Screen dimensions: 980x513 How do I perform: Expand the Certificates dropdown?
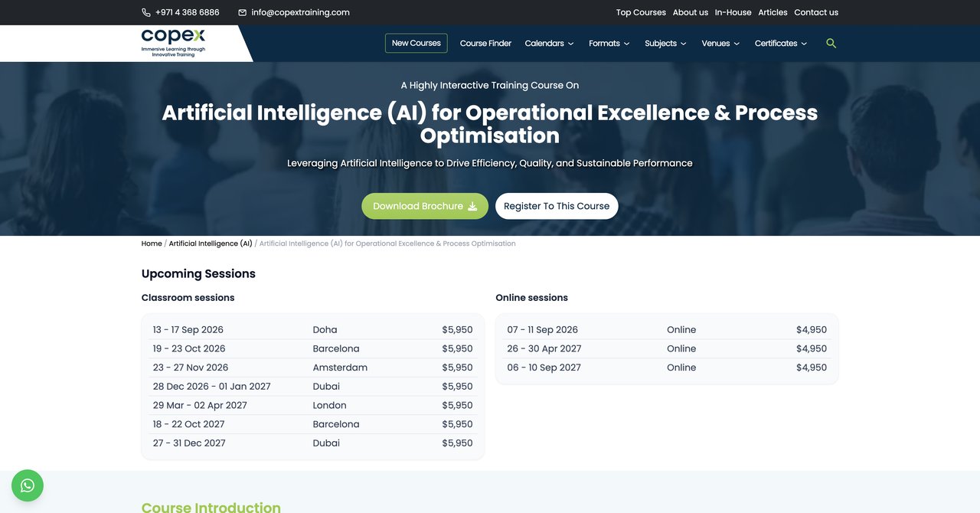point(781,44)
